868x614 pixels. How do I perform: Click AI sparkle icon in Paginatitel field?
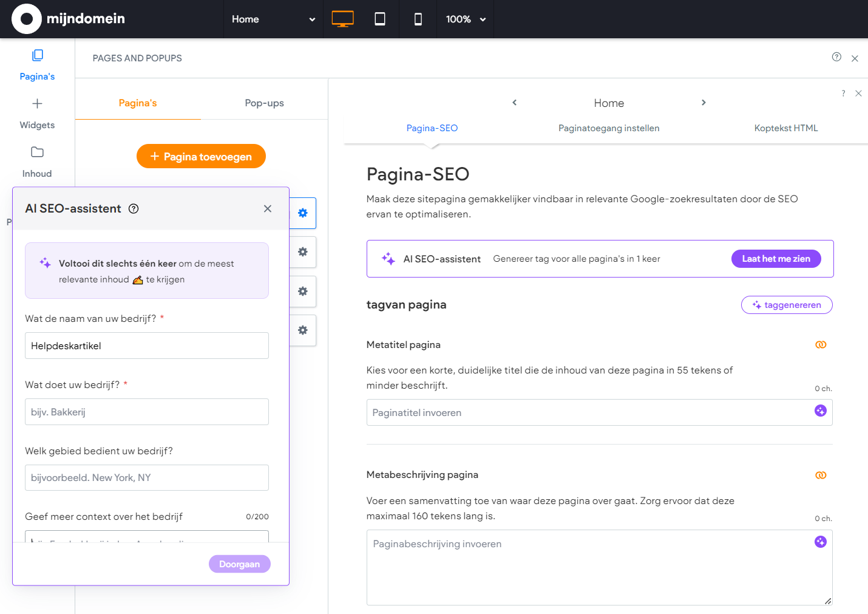pos(820,411)
